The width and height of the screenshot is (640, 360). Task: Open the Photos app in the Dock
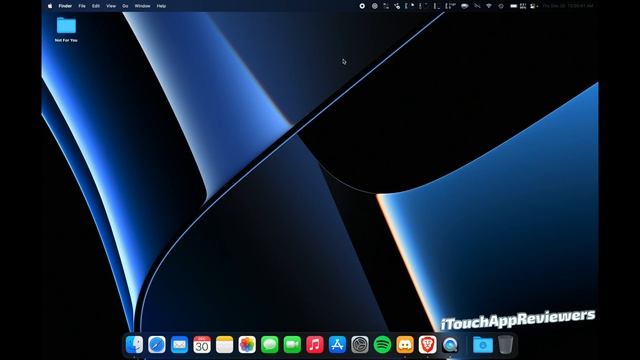click(247, 345)
